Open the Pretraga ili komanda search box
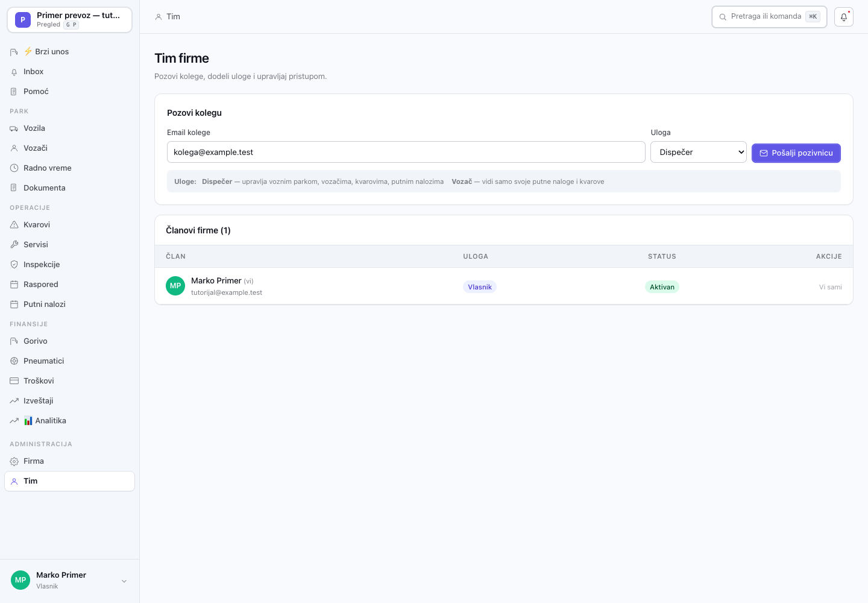Image resolution: width=868 pixels, height=603 pixels. [x=769, y=17]
